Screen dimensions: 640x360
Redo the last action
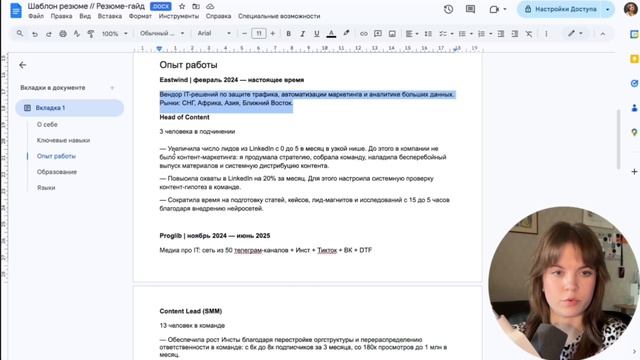tap(49, 34)
